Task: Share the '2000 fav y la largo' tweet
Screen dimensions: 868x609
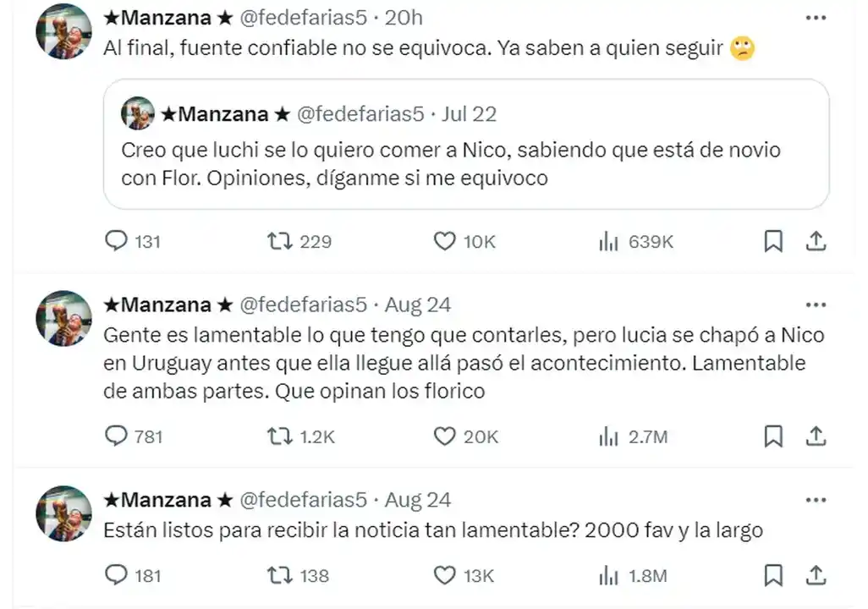Action: click(x=816, y=576)
